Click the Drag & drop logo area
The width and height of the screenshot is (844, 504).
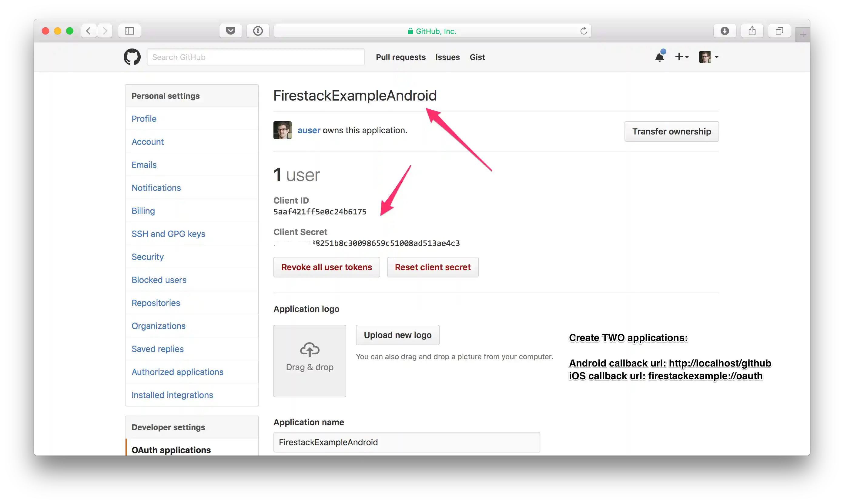point(309,361)
